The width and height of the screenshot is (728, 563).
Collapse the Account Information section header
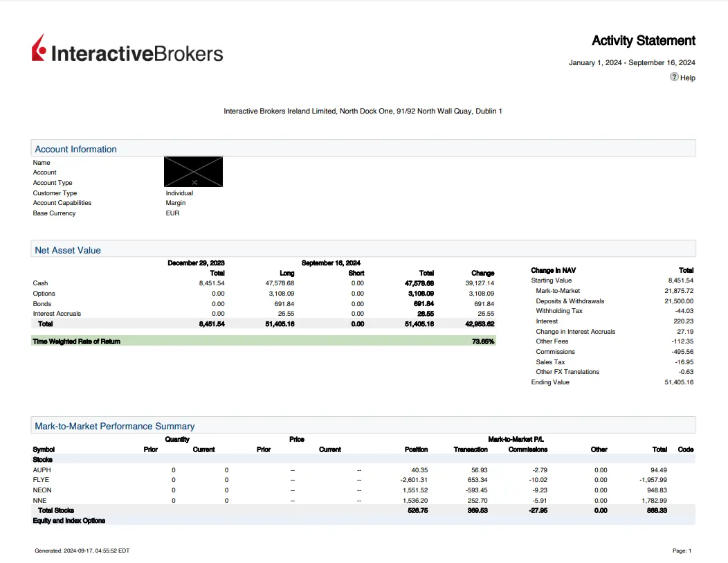76,149
